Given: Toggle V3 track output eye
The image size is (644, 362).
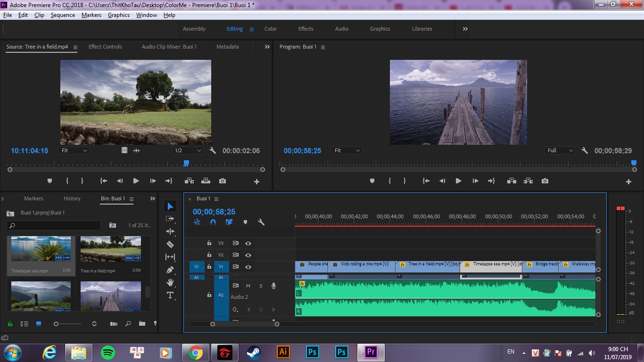Looking at the screenshot, I should 248,243.
